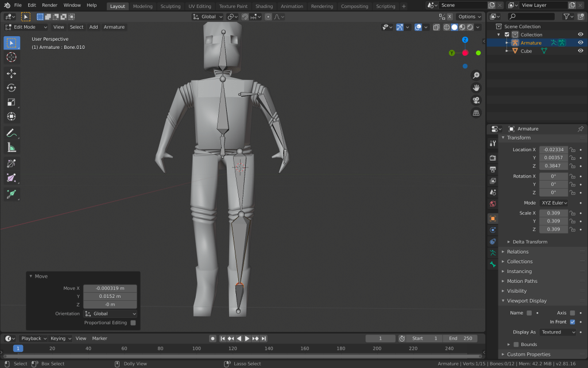Click the Zoom magnifier viewport icon

coord(476,75)
